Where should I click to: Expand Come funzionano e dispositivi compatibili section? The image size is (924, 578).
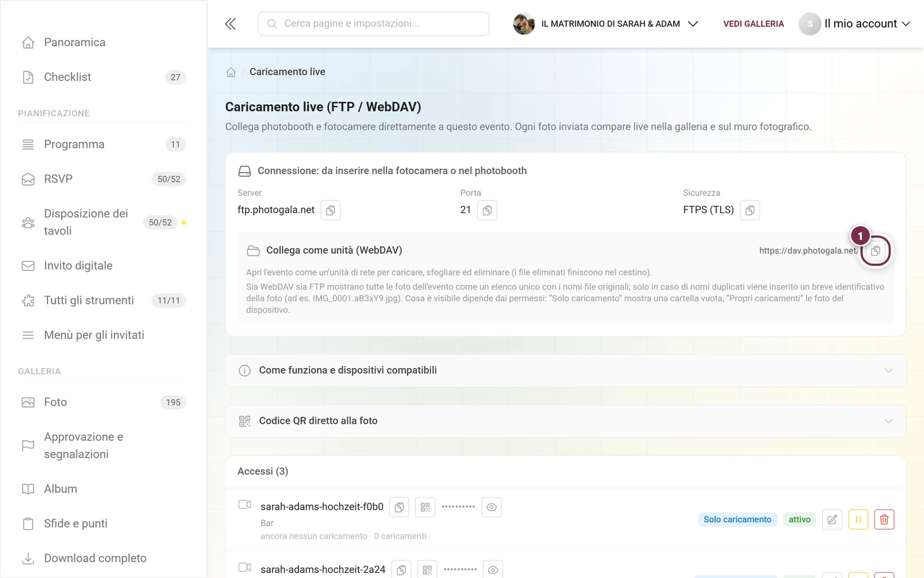tap(565, 371)
